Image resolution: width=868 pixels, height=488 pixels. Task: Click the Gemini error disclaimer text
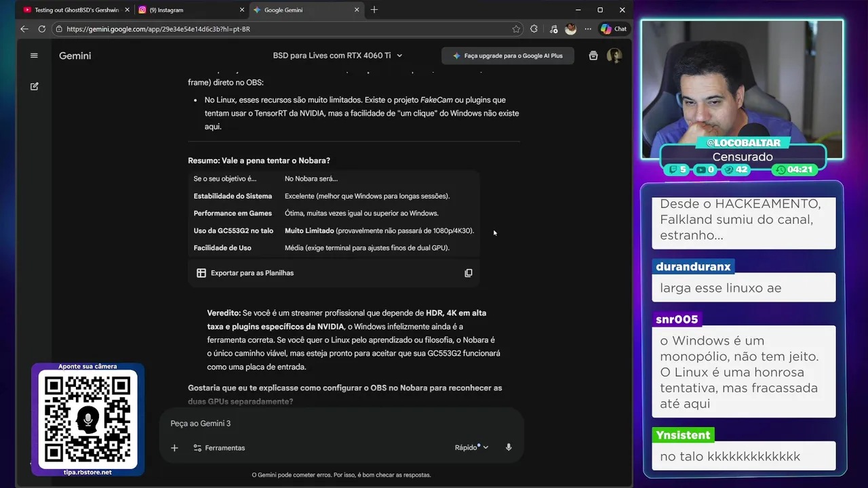pyautogui.click(x=341, y=475)
